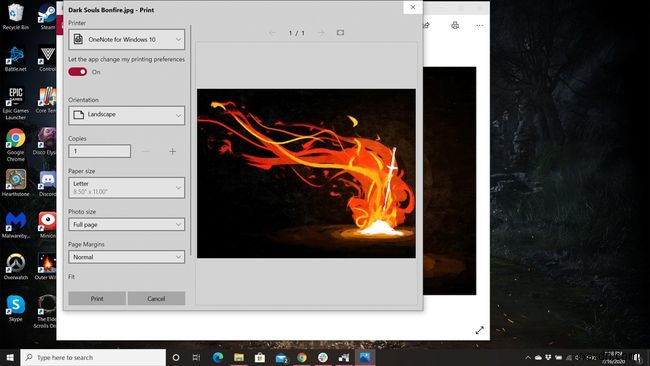Open the Orientation dropdown set to Landscape

[x=126, y=115]
